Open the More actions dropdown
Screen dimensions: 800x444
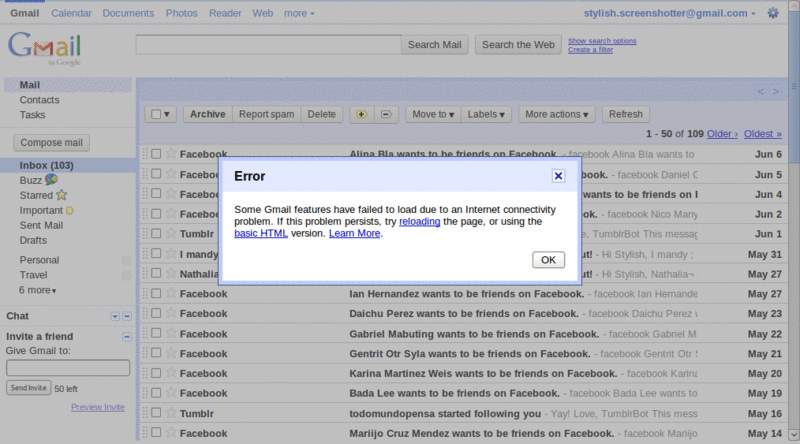pos(557,114)
